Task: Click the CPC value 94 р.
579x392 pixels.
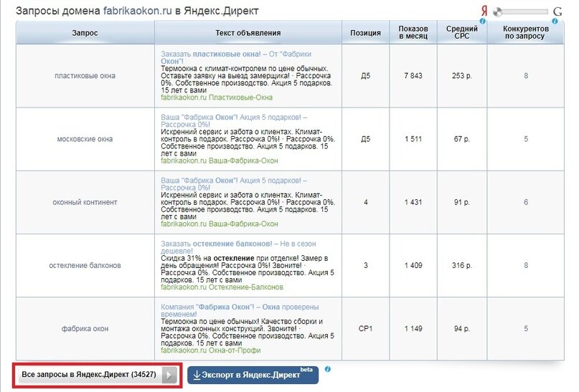Action: click(462, 328)
